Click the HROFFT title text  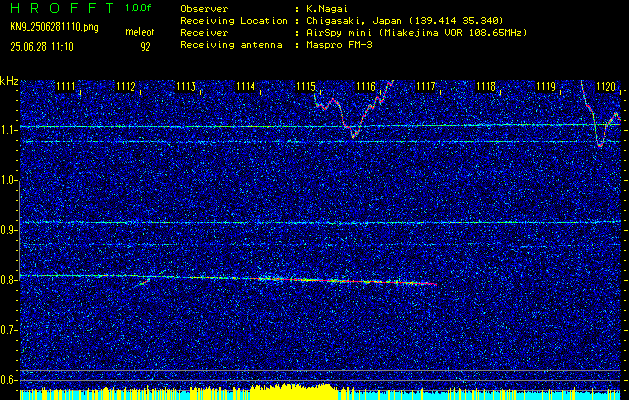(63, 8)
